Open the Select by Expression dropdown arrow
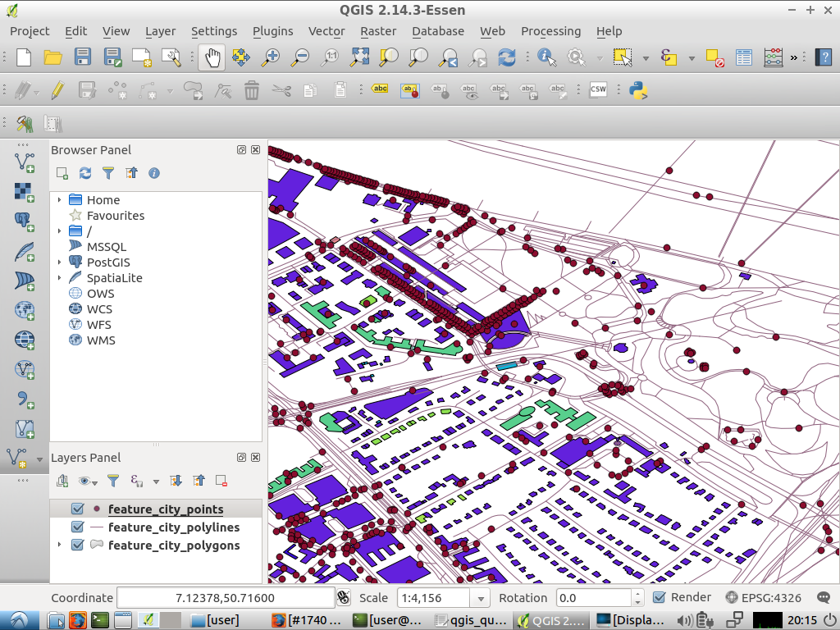840x630 pixels. pyautogui.click(x=692, y=58)
